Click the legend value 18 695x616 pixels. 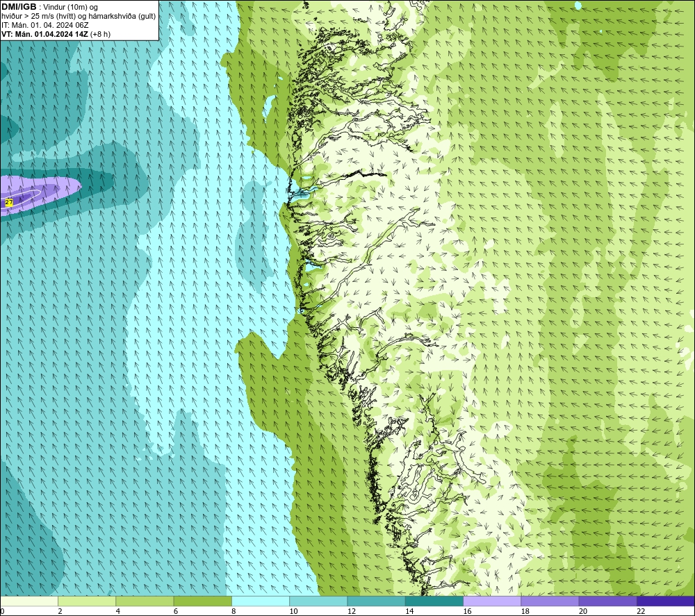(525, 611)
